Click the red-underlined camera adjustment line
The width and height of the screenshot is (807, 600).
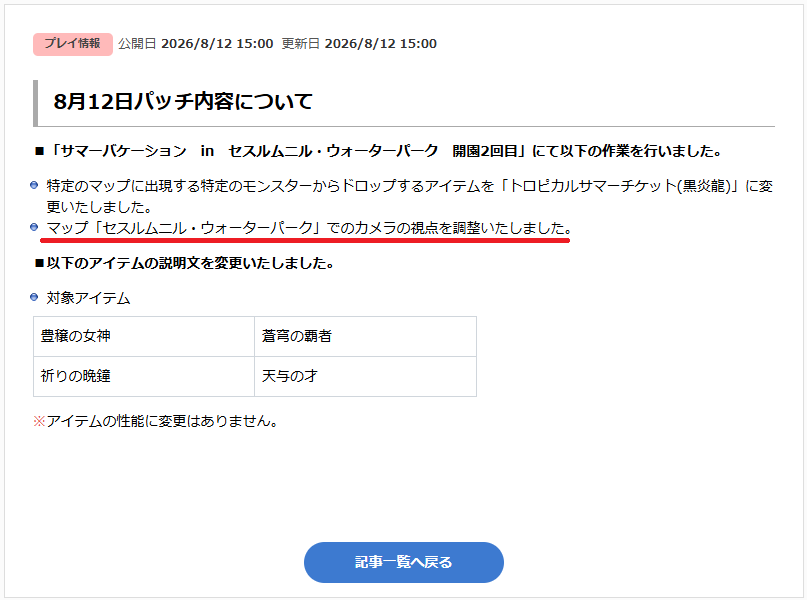tap(309, 228)
